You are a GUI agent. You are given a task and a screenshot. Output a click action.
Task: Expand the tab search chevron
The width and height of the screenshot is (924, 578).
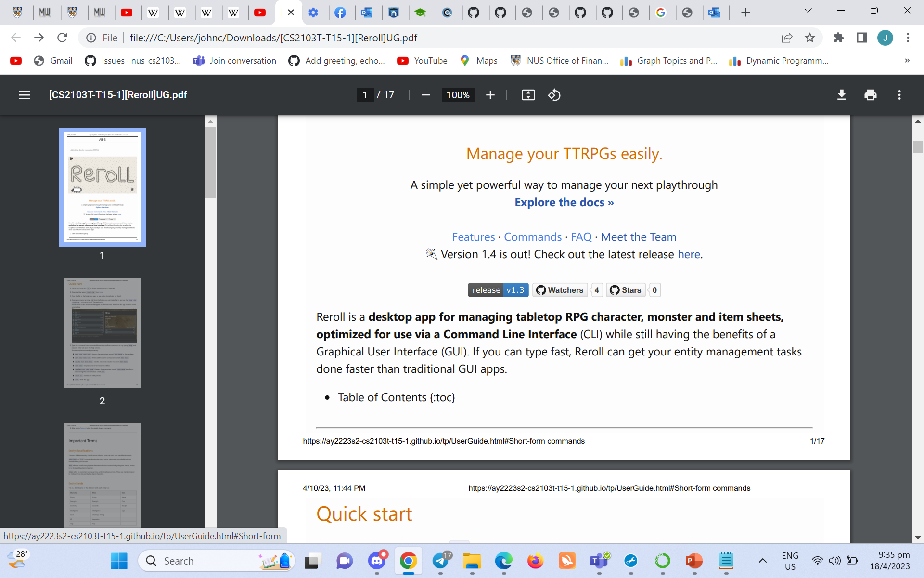pyautogui.click(x=808, y=11)
